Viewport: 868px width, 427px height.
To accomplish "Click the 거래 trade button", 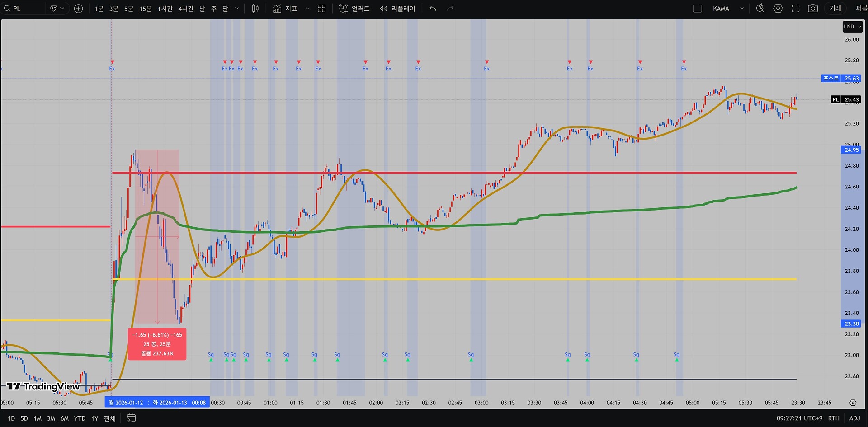I will click(x=835, y=9).
